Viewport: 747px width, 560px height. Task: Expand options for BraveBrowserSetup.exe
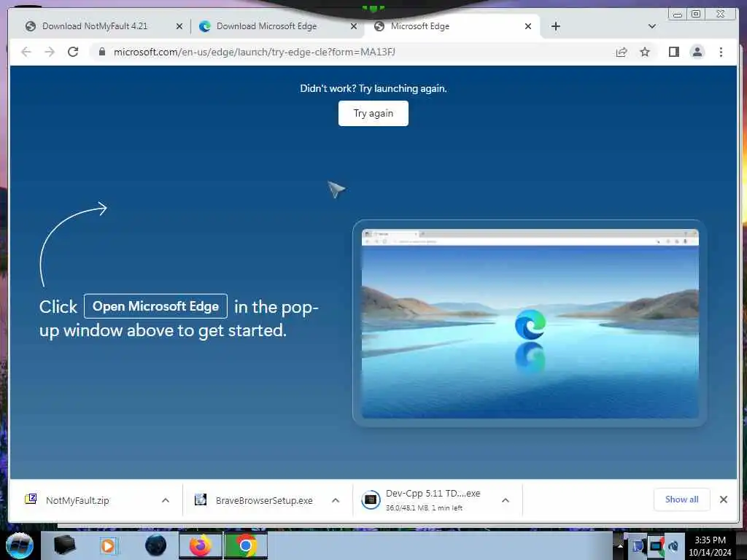click(x=336, y=500)
